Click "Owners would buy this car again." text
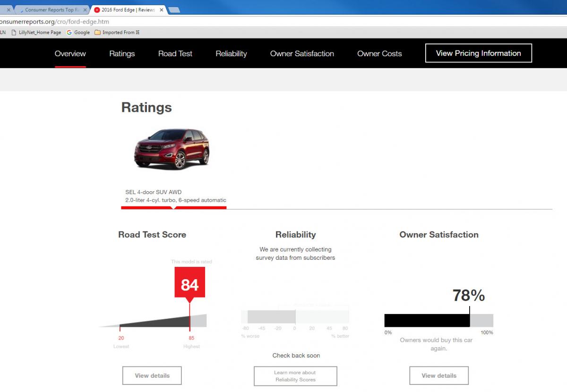The image size is (567, 392). click(x=436, y=344)
